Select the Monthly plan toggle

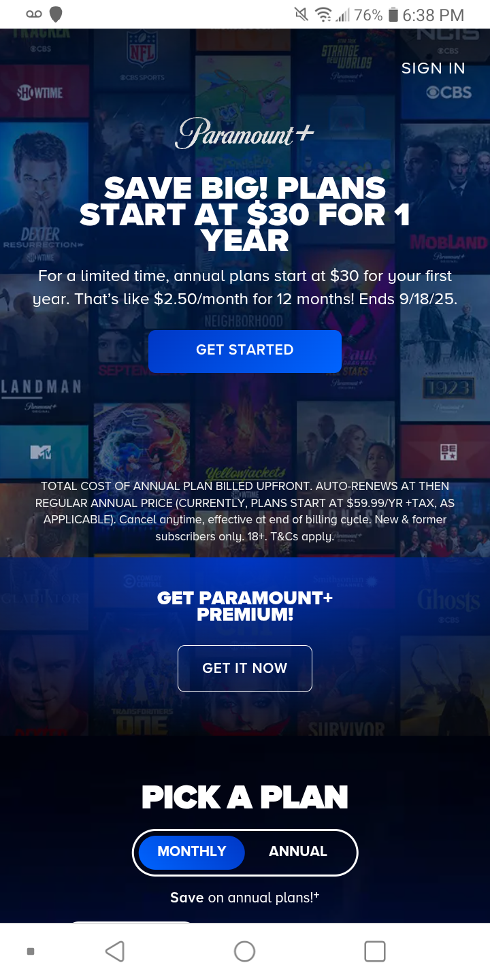coord(191,851)
